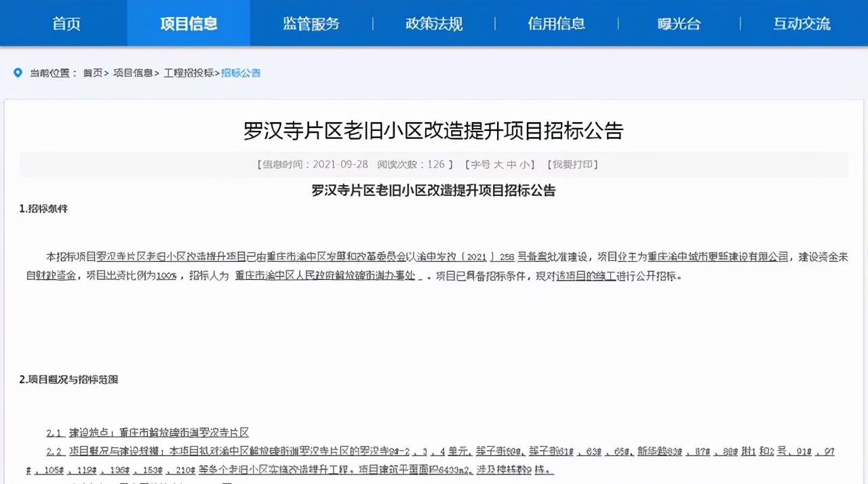Open the 政策法规 page
This screenshot has height=484, width=868.
click(x=434, y=23)
